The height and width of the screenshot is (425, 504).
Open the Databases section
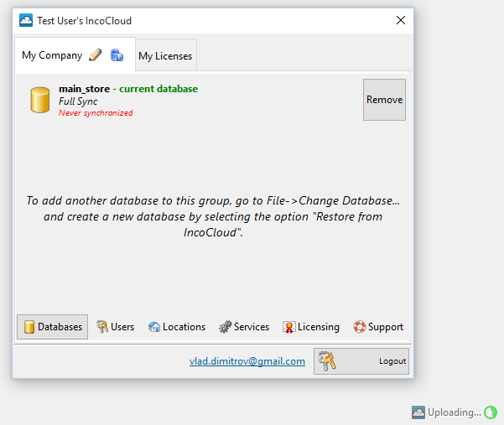[52, 327]
